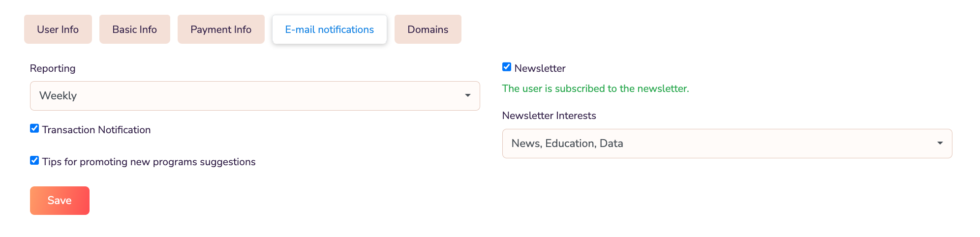Image resolution: width=980 pixels, height=237 pixels.
Task: Click the green newsletter subscription status message
Action: point(595,89)
